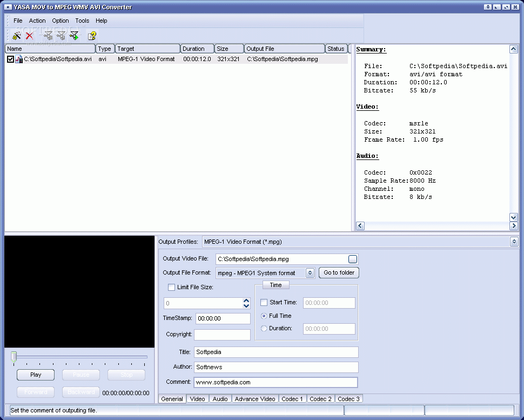Switch to the Video tab
The height and width of the screenshot is (420, 524).
coord(198,399)
